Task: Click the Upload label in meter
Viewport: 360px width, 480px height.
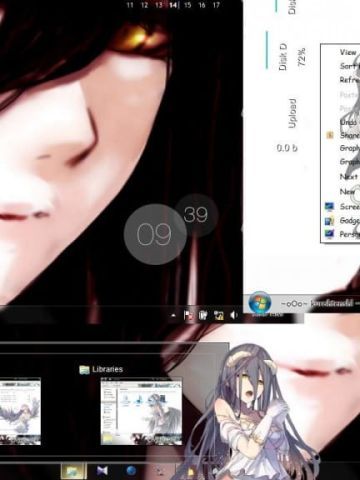Action: [292, 113]
